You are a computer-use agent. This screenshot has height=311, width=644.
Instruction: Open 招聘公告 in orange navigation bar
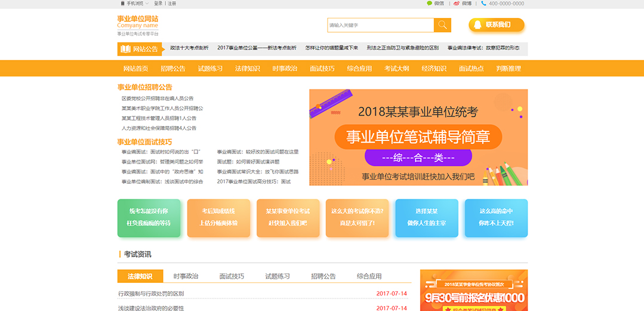pyautogui.click(x=173, y=69)
